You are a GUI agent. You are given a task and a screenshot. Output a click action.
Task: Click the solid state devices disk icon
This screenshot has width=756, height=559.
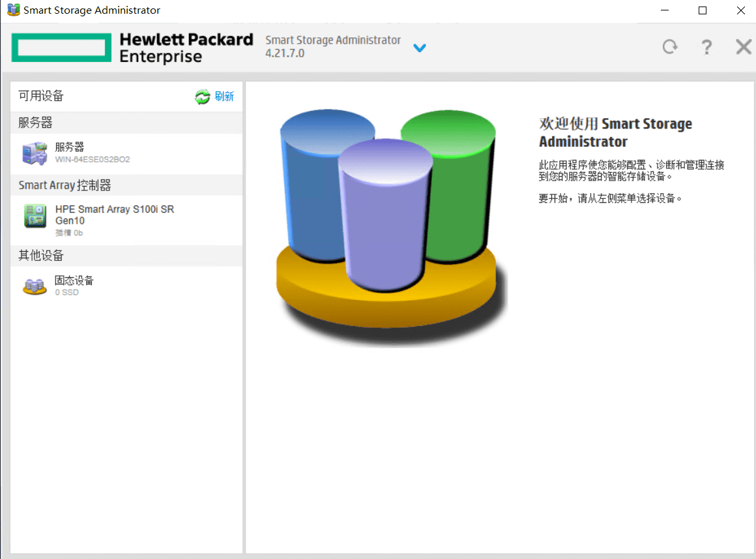[35, 286]
